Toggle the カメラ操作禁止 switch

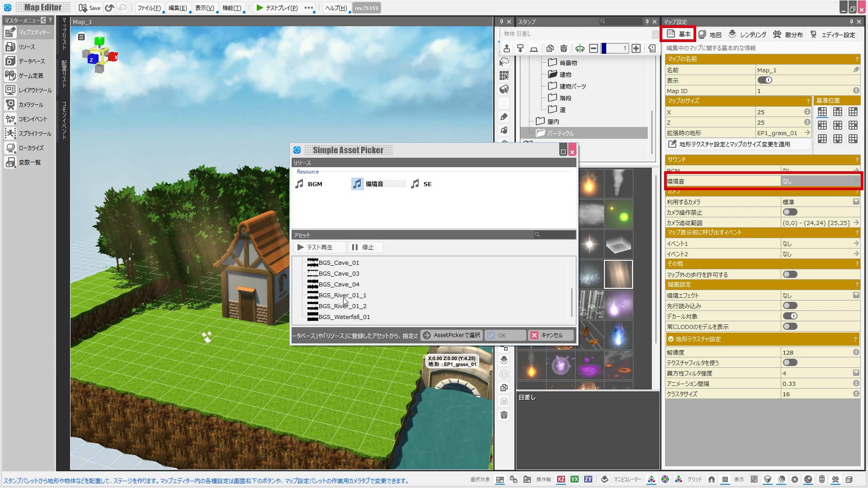tap(790, 212)
